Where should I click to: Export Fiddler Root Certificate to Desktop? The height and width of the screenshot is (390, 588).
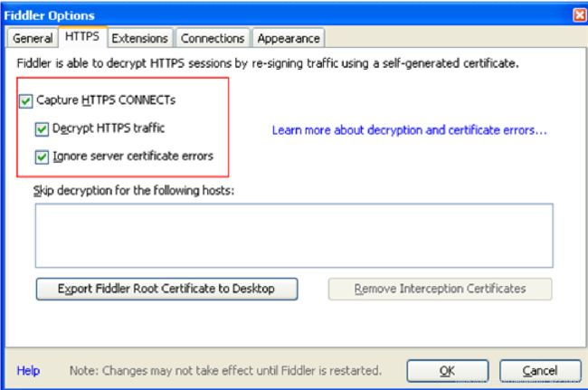point(166,289)
